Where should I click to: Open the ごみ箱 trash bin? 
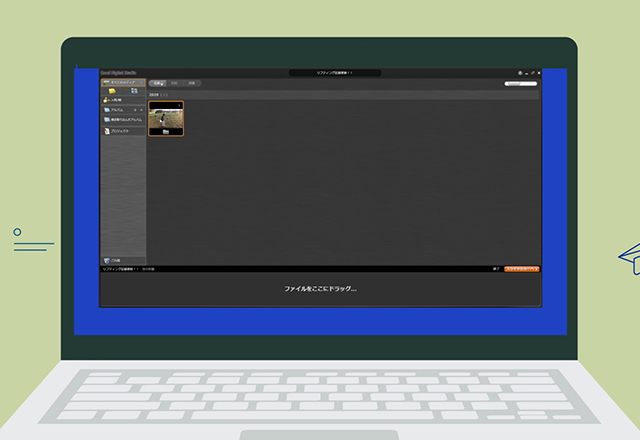[114, 259]
